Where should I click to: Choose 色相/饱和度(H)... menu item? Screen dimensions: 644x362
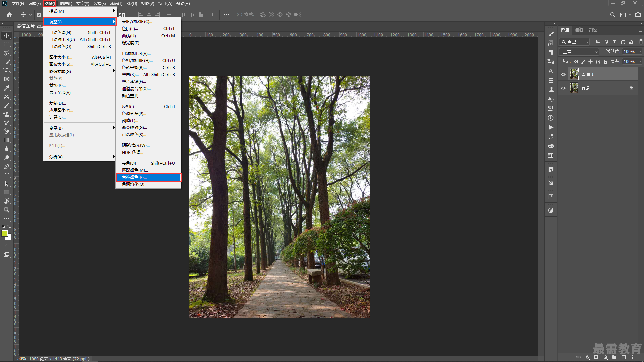149,61
